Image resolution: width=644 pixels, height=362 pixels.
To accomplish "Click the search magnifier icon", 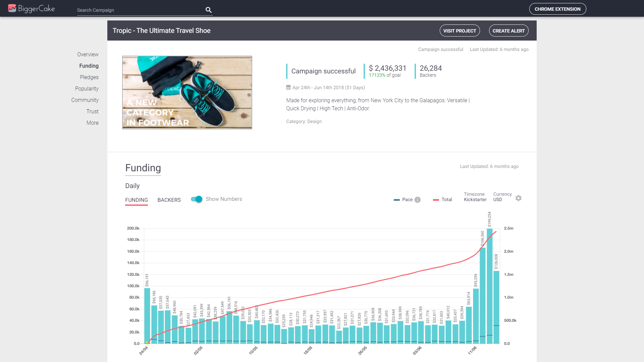I will pos(208,10).
